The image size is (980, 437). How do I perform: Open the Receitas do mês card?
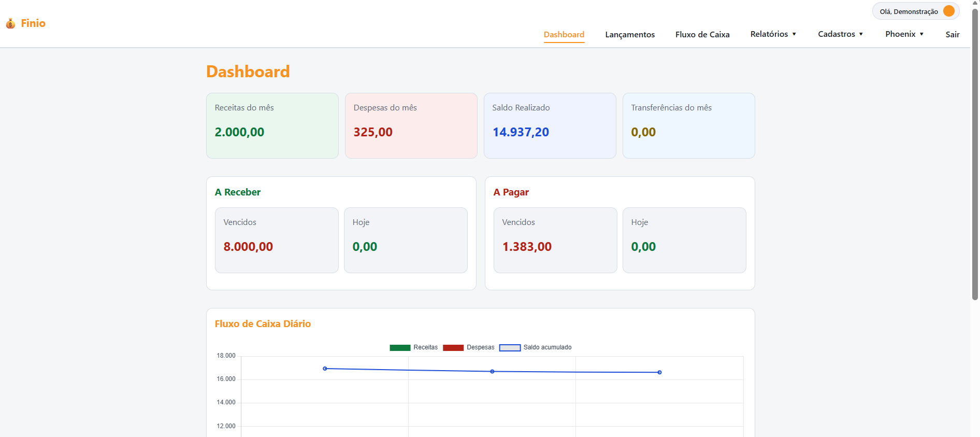point(272,125)
